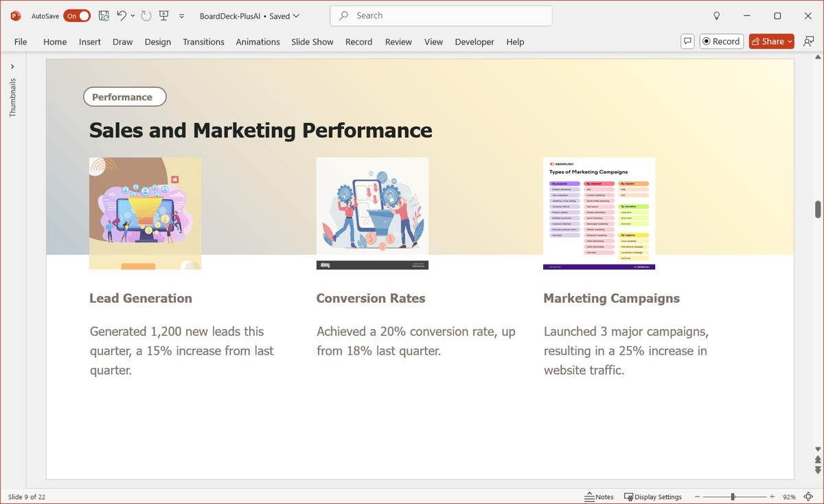824x504 pixels.
Task: Open the Record ribbon tab
Action: pyautogui.click(x=358, y=42)
